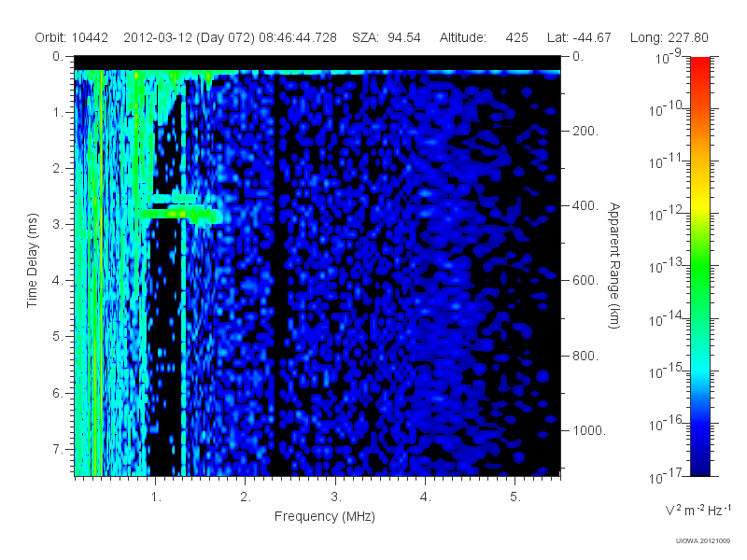Click the Lat: -44.67 text

[579, 37]
